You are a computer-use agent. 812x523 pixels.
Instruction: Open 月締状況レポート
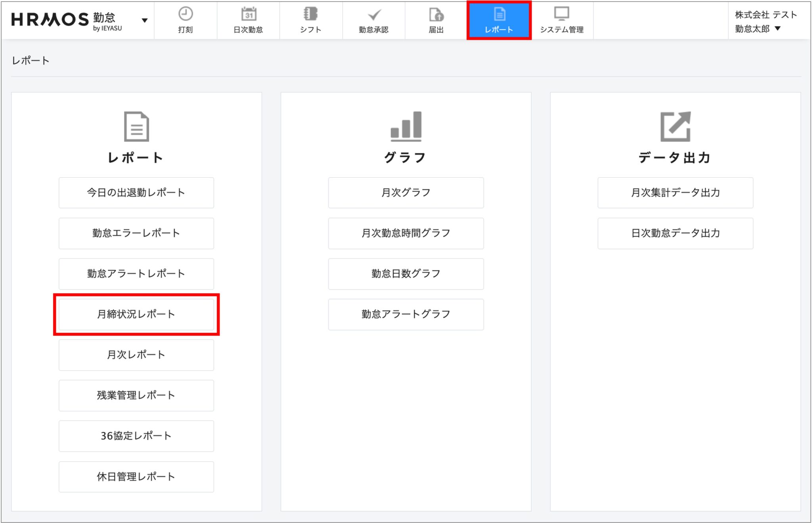point(136,314)
